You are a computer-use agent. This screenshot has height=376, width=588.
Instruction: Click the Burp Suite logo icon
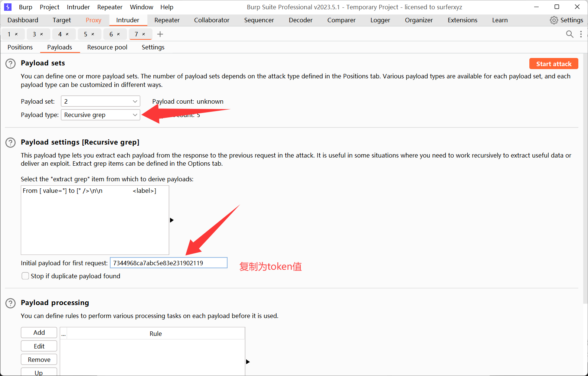coord(8,7)
